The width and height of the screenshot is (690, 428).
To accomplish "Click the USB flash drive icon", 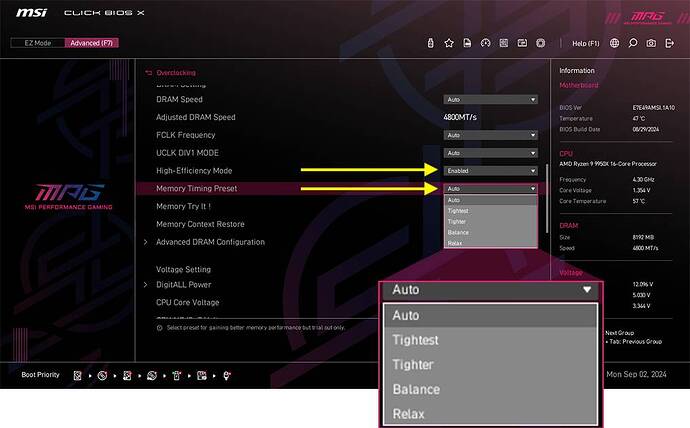I will coord(430,43).
